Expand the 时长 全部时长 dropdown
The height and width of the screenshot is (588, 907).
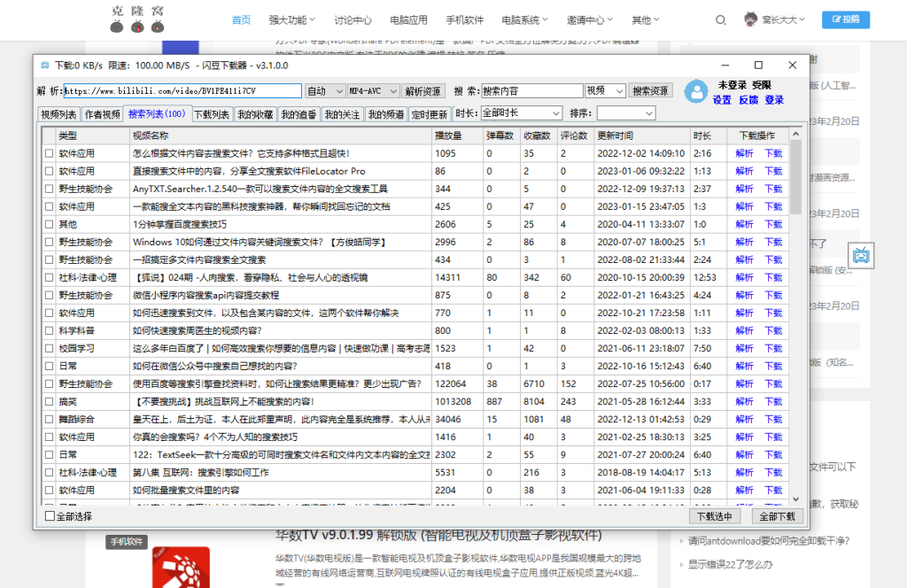click(521, 113)
